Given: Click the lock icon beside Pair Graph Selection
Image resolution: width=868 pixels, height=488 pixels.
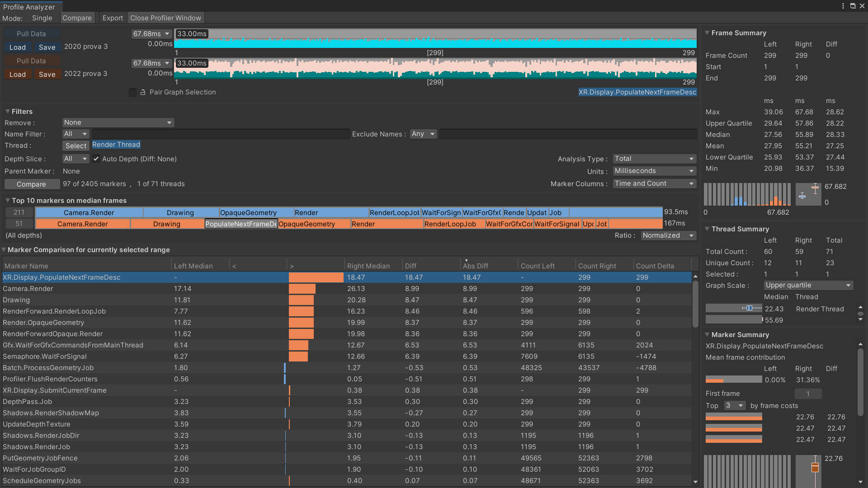Looking at the screenshot, I should 143,92.
